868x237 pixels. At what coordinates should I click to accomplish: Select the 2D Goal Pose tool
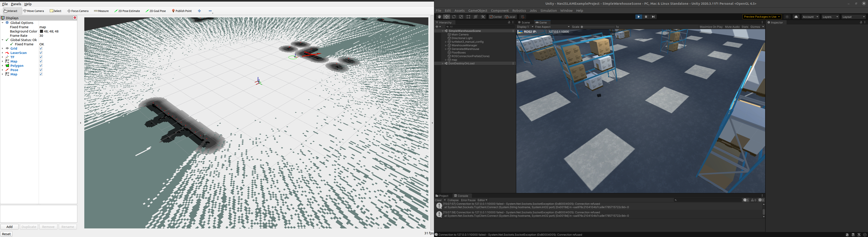[156, 11]
